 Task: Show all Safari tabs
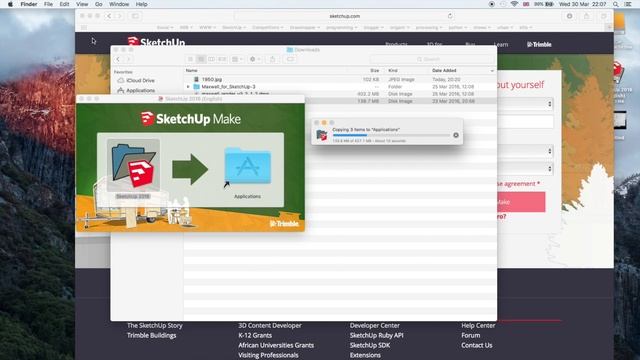click(603, 16)
